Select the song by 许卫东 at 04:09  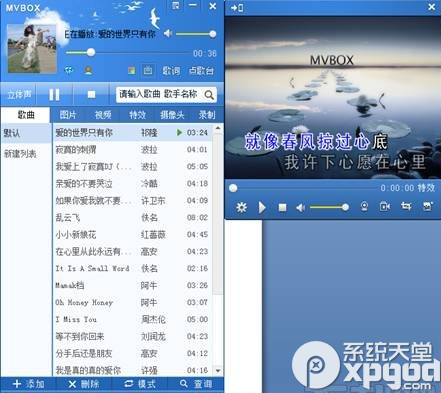[133, 201]
